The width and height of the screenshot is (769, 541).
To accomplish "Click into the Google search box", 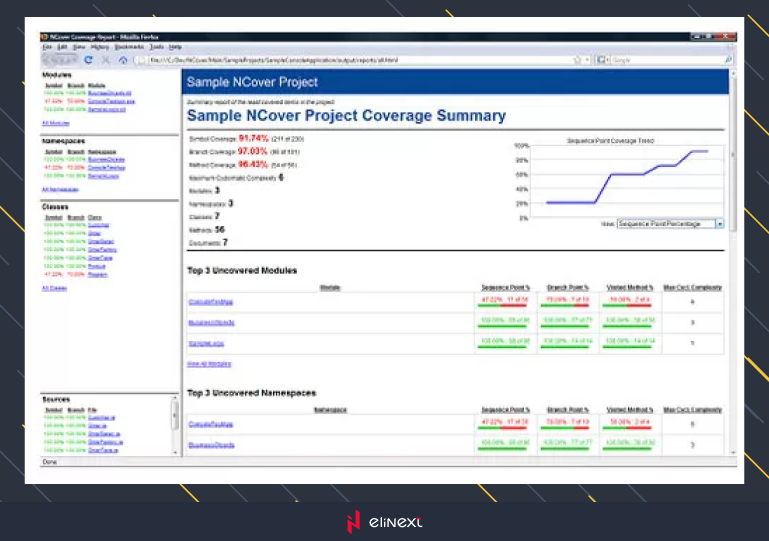I will click(665, 60).
